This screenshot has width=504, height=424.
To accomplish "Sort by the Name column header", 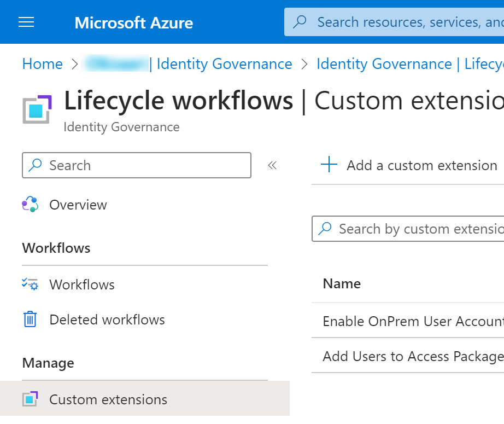I will pos(342,283).
